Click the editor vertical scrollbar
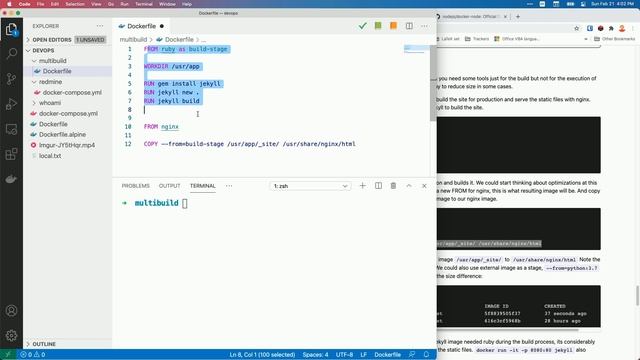 (x=433, y=83)
